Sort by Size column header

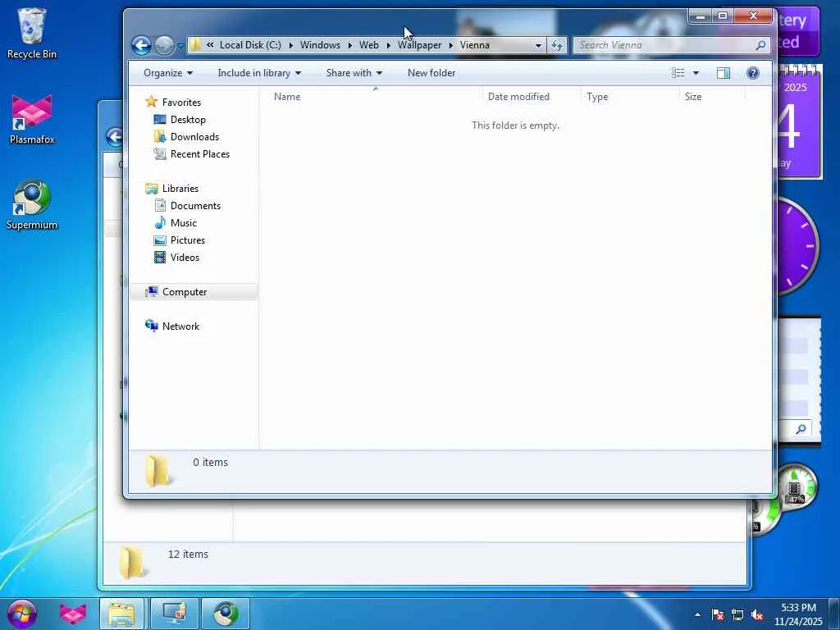coord(712,97)
